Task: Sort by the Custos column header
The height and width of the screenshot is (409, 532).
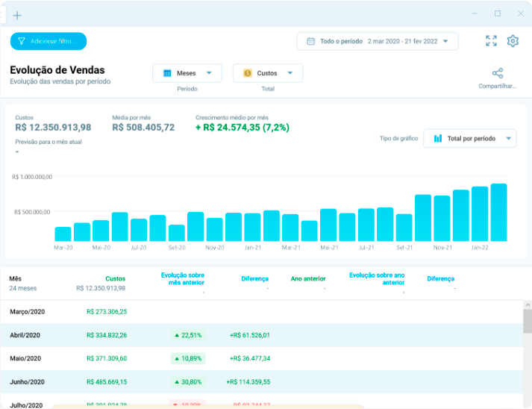Action: [116, 278]
